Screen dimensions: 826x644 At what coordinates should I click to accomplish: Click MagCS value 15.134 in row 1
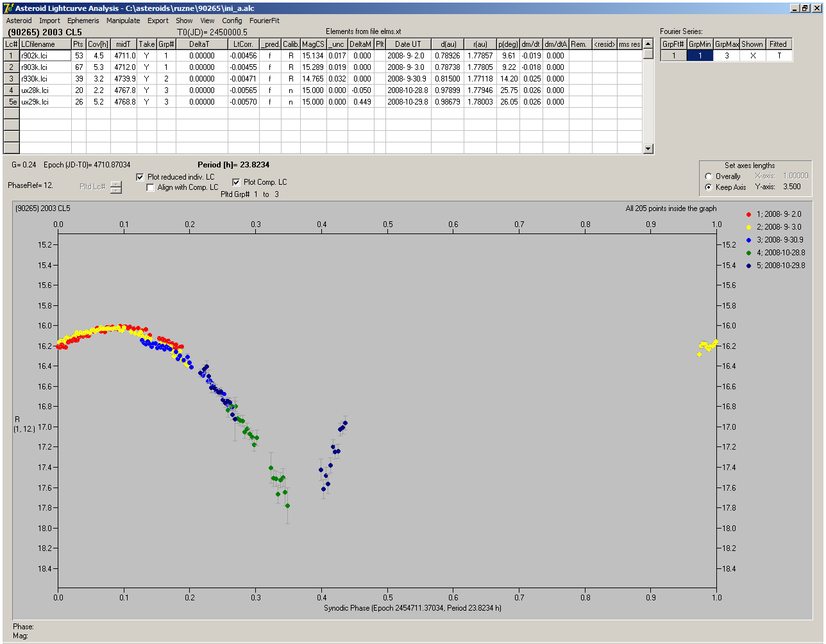313,56
